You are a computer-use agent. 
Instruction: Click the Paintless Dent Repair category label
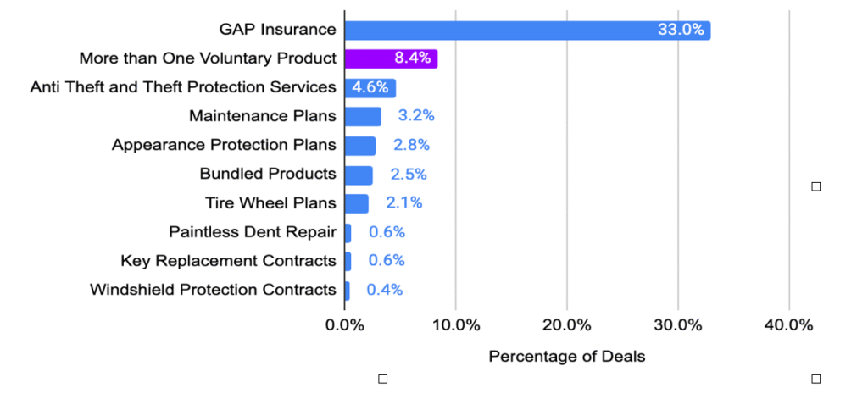pyautogui.click(x=253, y=232)
